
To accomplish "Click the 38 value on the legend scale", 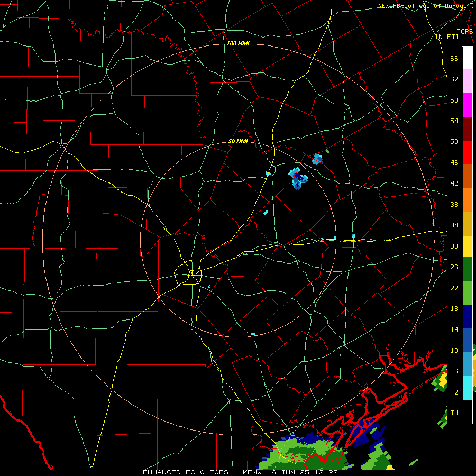I will pyautogui.click(x=454, y=204).
